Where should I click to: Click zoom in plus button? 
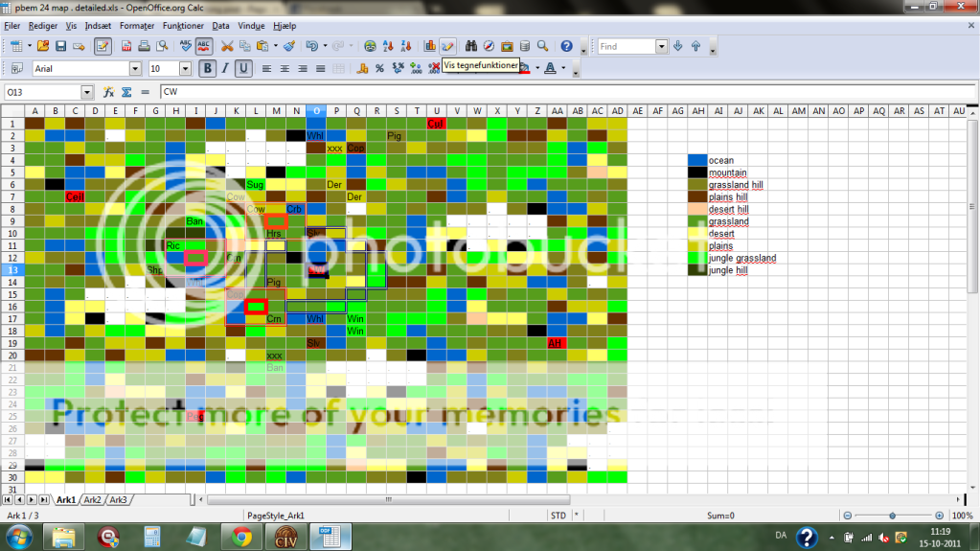coord(940,516)
